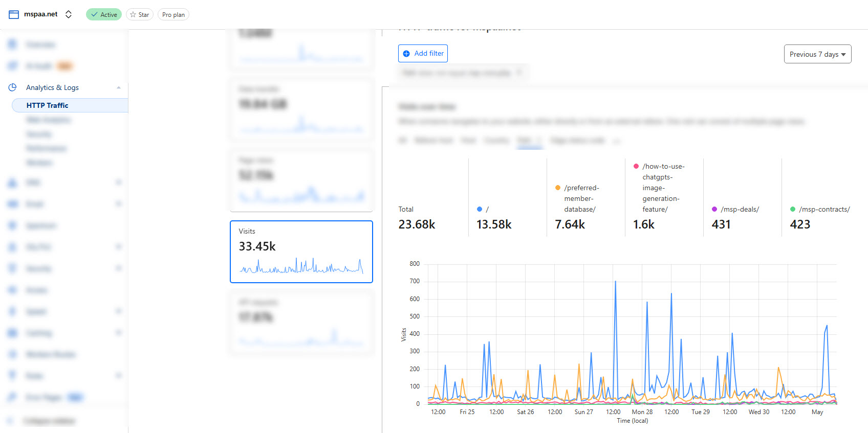
Task: Click the plus icon in Add filter
Action: click(406, 54)
